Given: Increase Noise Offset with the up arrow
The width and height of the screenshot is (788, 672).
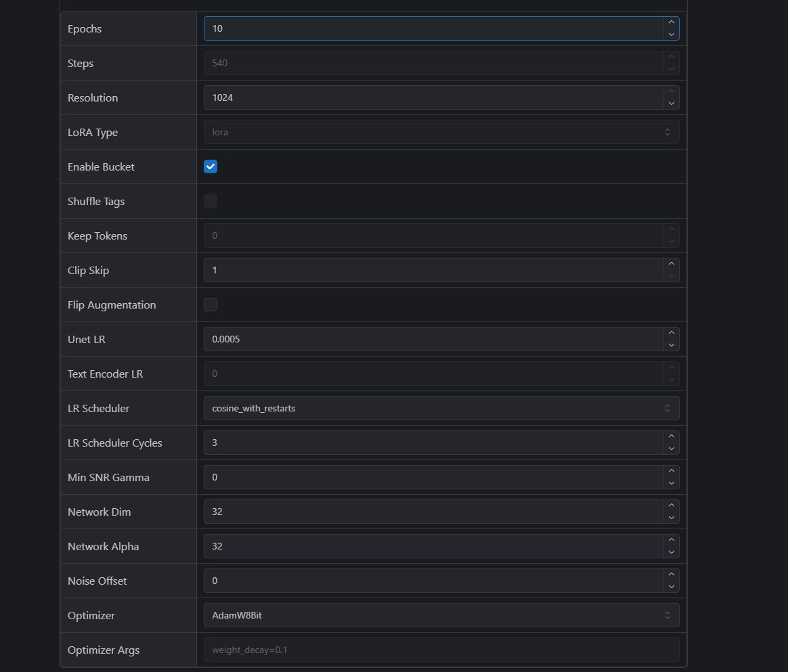Looking at the screenshot, I should (672, 575).
